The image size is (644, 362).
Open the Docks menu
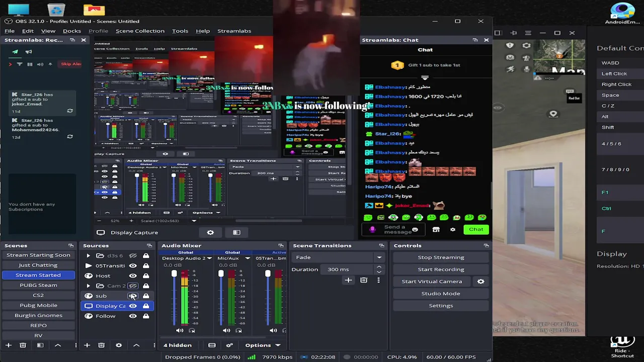point(72,31)
